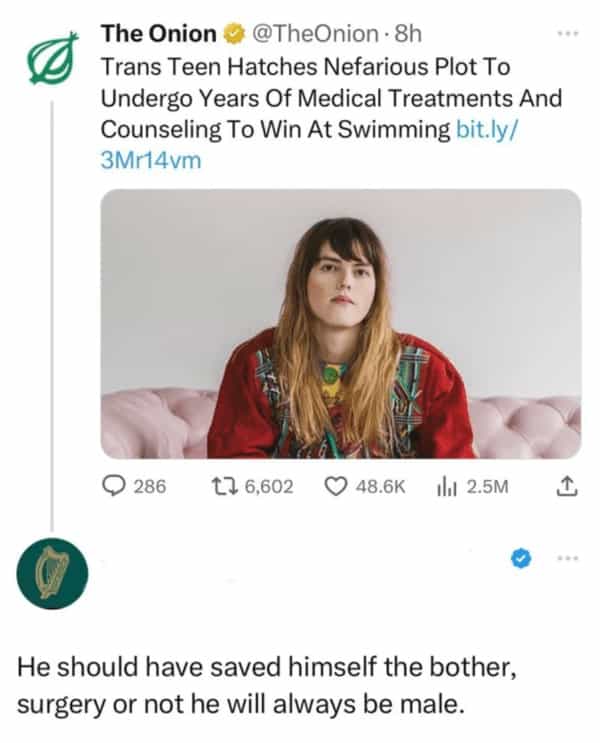Open the 8h timestamp permalink
Viewport: 600px width, 743px height.
click(409, 35)
